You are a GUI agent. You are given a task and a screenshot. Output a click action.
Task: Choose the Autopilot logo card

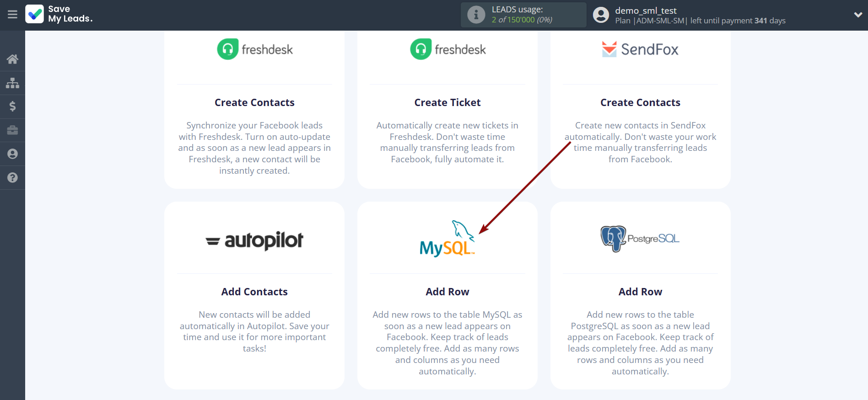[254, 240]
